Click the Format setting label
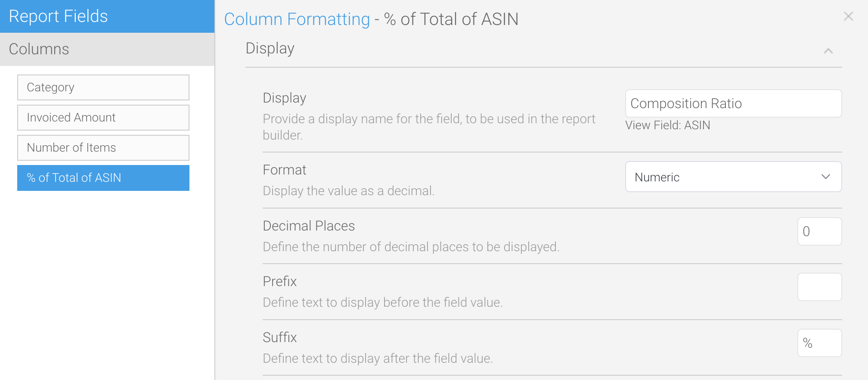 click(x=285, y=170)
